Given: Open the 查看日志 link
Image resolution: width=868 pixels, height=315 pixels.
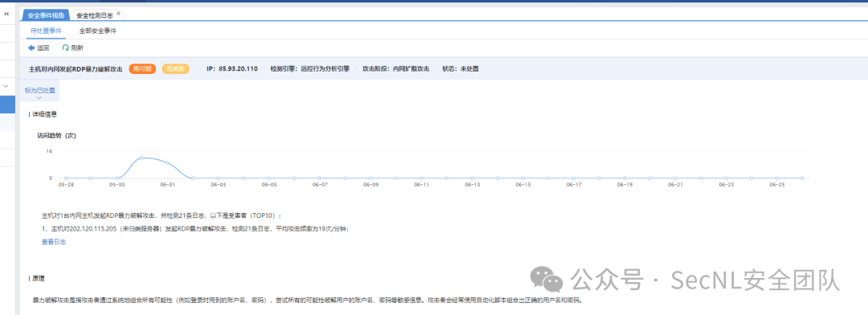Looking at the screenshot, I should pyautogui.click(x=54, y=242).
